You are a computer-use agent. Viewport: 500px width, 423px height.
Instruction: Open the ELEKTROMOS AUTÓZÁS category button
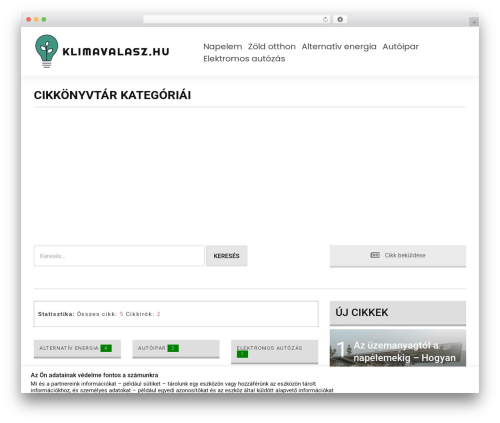click(x=275, y=351)
